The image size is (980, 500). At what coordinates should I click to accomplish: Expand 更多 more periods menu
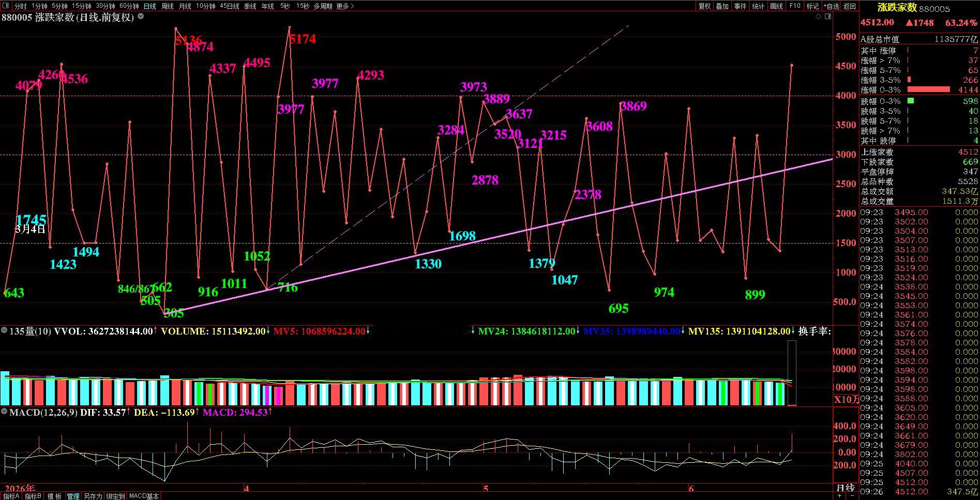pyautogui.click(x=345, y=6)
